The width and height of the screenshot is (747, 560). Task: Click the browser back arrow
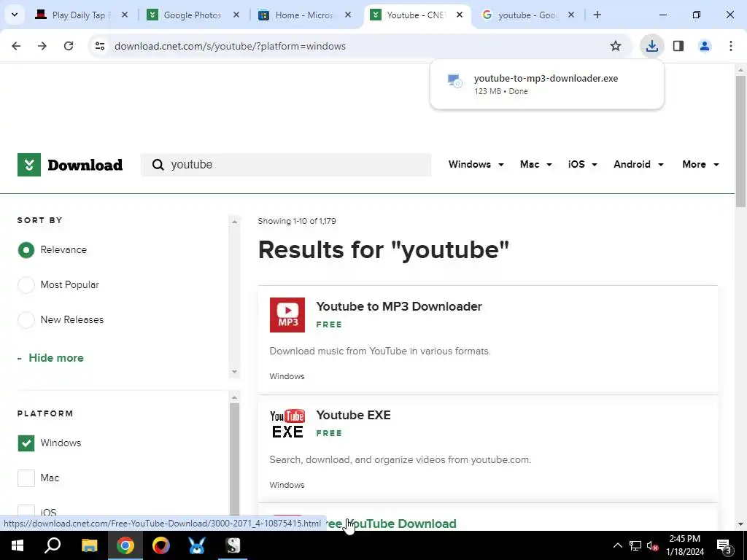click(16, 46)
